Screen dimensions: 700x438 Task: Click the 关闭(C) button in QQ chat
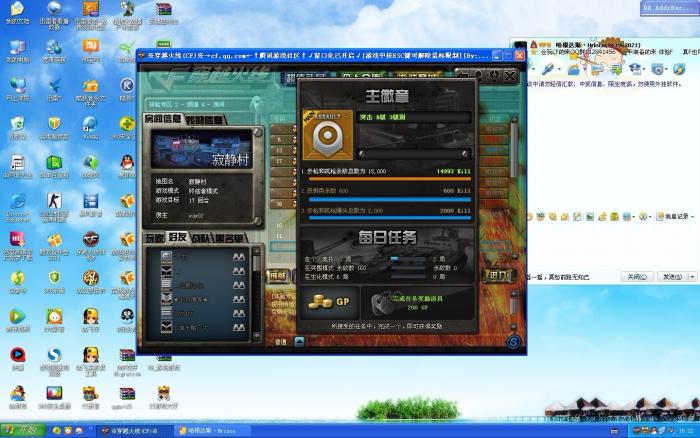(x=637, y=277)
